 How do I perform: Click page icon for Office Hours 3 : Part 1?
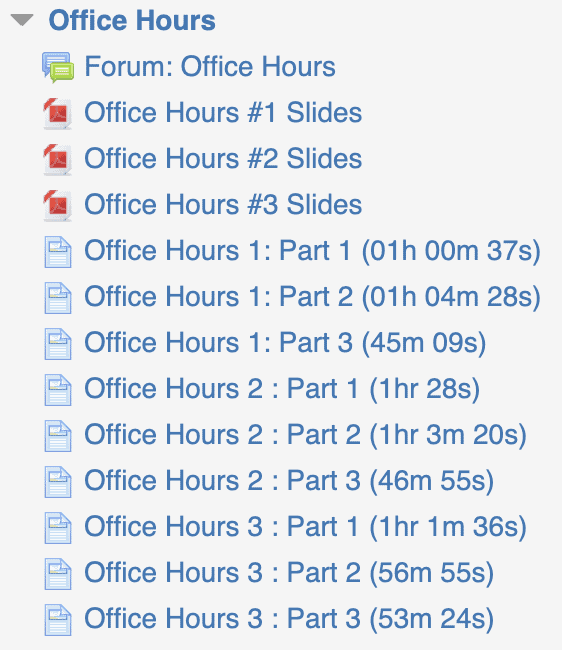(x=58, y=528)
